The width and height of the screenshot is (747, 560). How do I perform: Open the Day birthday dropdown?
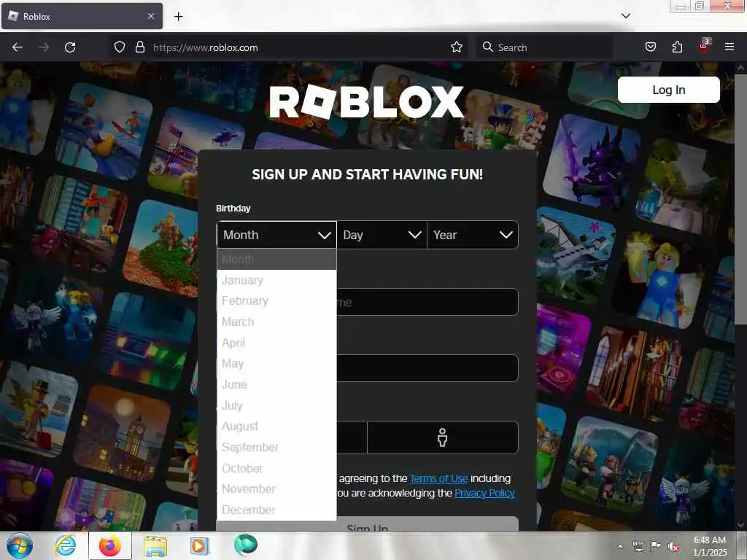click(382, 235)
